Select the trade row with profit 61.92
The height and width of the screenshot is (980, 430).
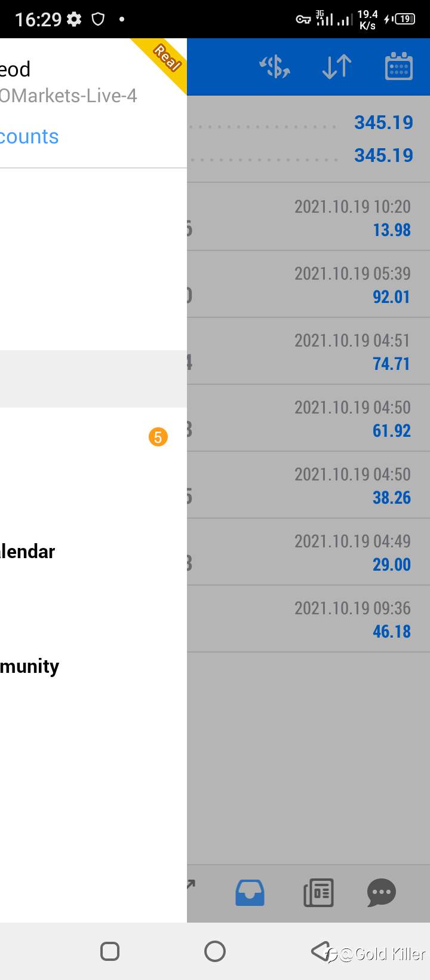(x=308, y=418)
